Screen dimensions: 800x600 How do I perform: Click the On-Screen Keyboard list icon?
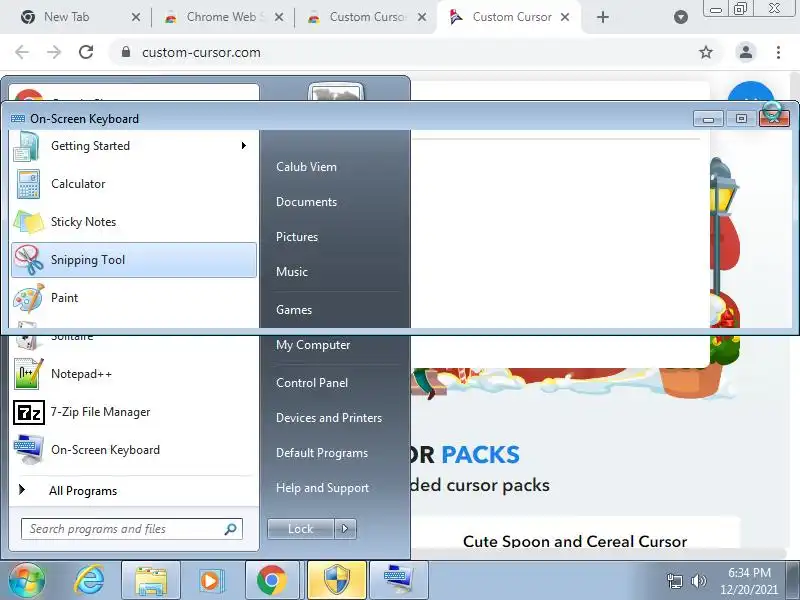pos(29,449)
